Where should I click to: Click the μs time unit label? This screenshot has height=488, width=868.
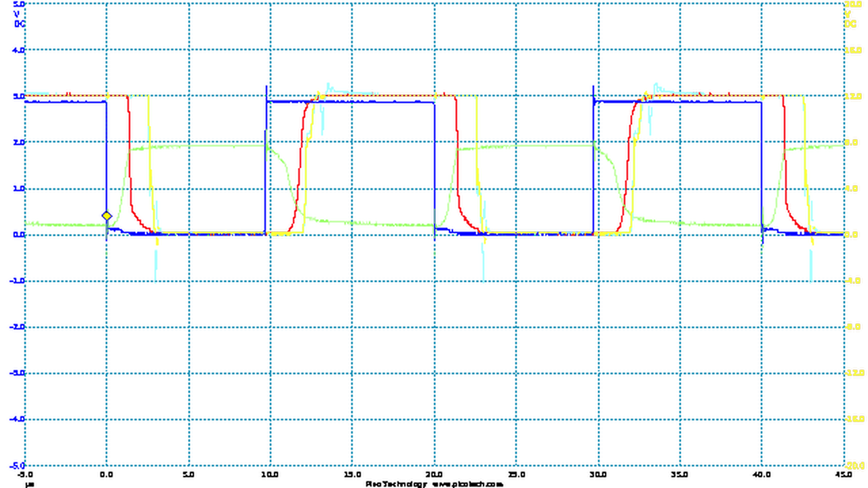click(x=28, y=484)
